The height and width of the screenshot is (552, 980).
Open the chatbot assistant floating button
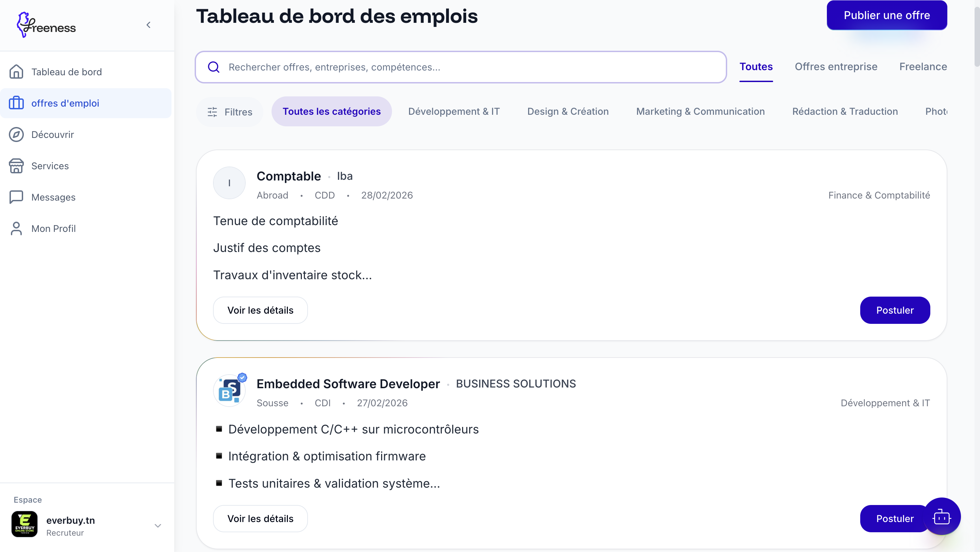pyautogui.click(x=941, y=517)
